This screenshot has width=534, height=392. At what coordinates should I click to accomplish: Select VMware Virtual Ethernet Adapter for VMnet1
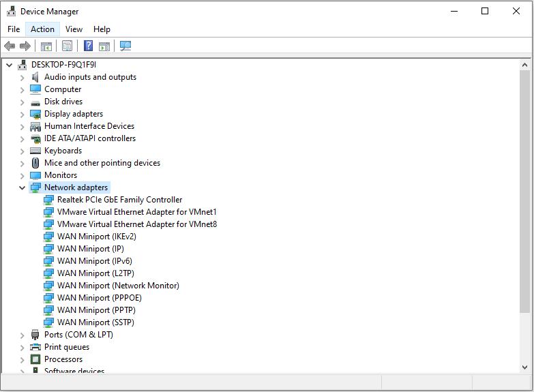(x=137, y=212)
